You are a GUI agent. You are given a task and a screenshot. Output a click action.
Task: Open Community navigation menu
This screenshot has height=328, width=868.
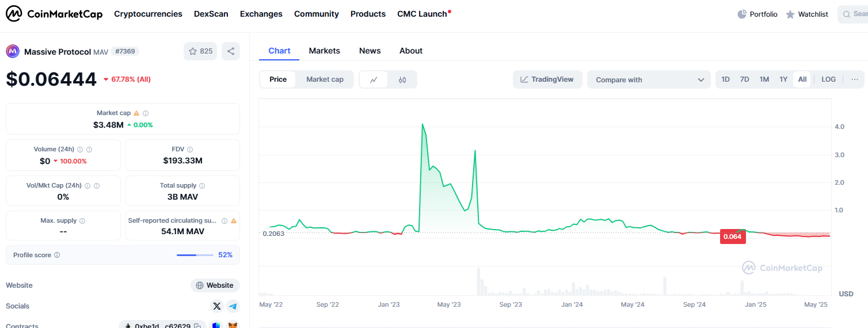(x=317, y=14)
